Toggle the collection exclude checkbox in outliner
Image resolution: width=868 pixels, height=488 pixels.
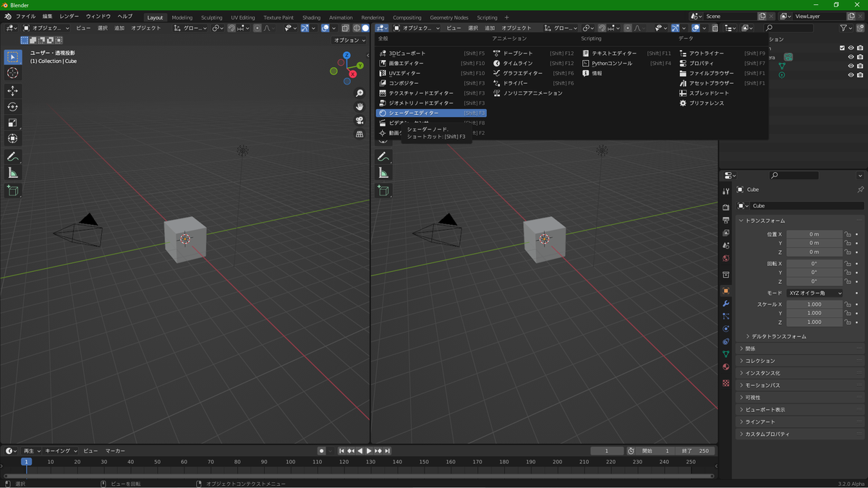[842, 48]
